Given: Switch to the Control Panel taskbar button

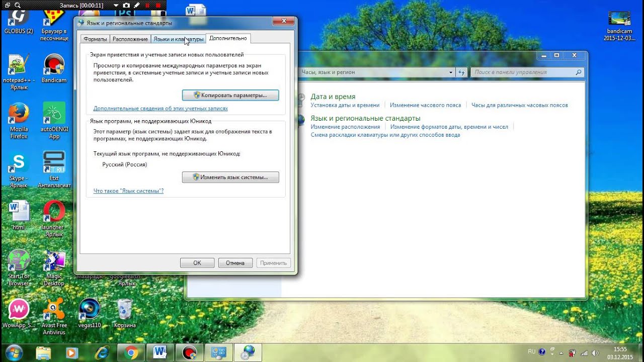Looking at the screenshot, I should click(219, 353).
